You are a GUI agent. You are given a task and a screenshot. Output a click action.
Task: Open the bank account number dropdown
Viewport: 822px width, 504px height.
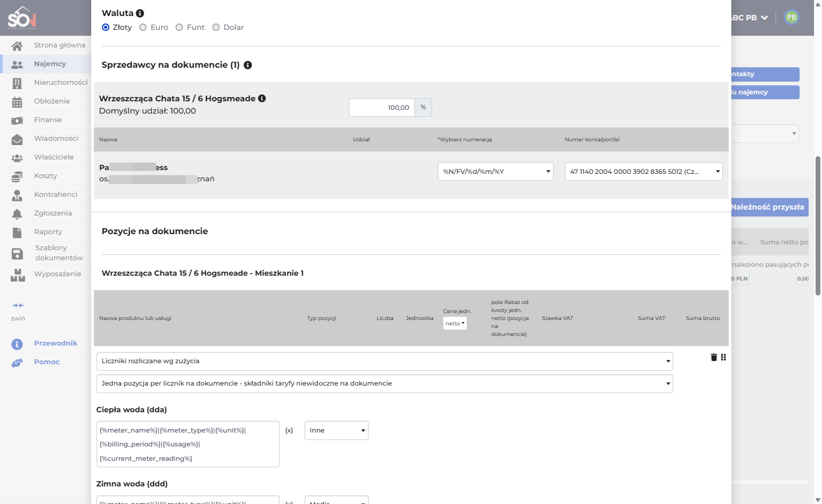pyautogui.click(x=643, y=171)
